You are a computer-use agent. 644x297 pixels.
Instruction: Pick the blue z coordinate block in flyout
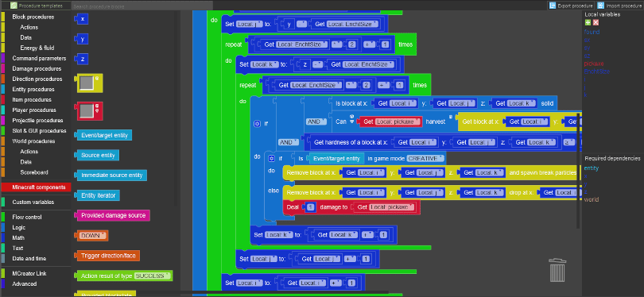[x=81, y=59]
